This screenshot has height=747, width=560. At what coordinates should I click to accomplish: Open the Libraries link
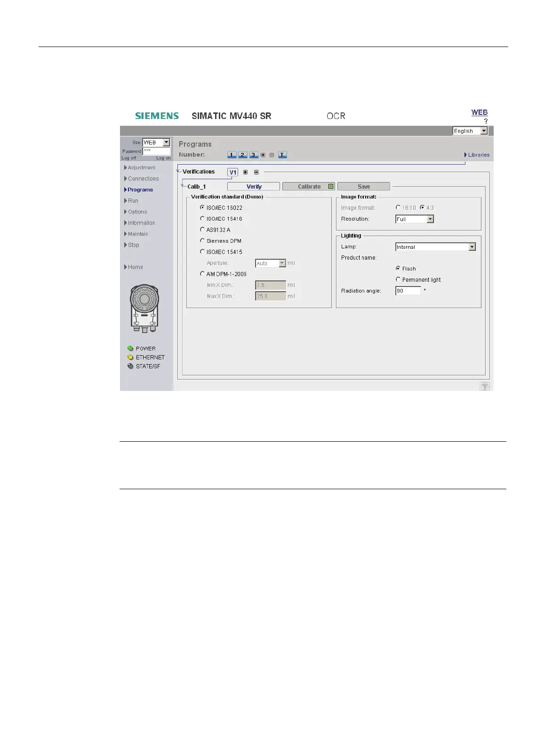coord(477,155)
